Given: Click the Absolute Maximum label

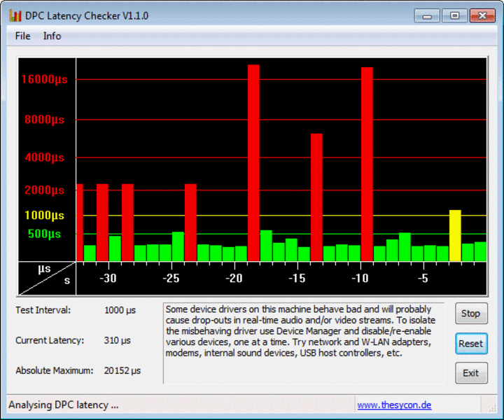Looking at the screenshot, I should point(55,371).
